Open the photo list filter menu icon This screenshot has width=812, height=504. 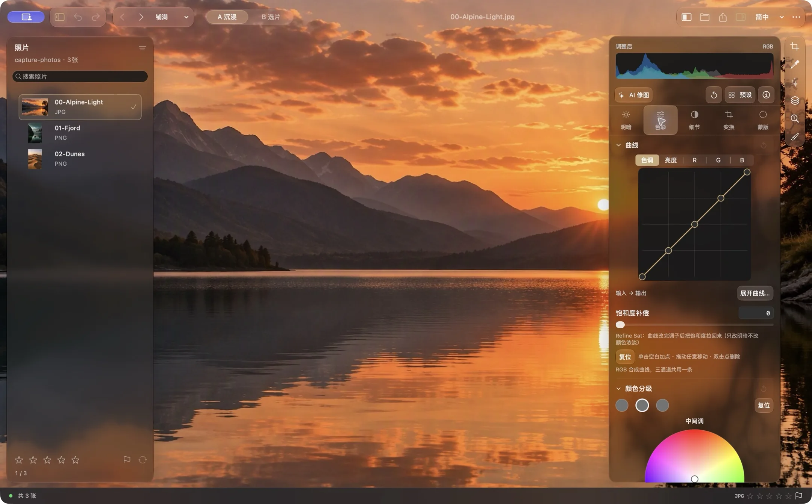pyautogui.click(x=142, y=48)
